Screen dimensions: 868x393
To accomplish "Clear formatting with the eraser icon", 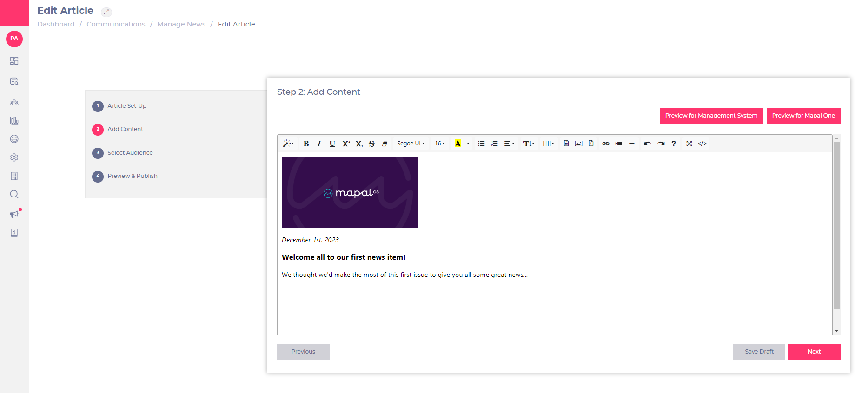I will (384, 144).
